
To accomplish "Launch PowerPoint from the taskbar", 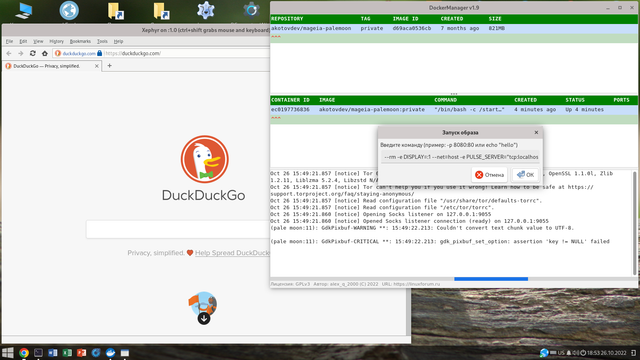I will (x=81, y=353).
